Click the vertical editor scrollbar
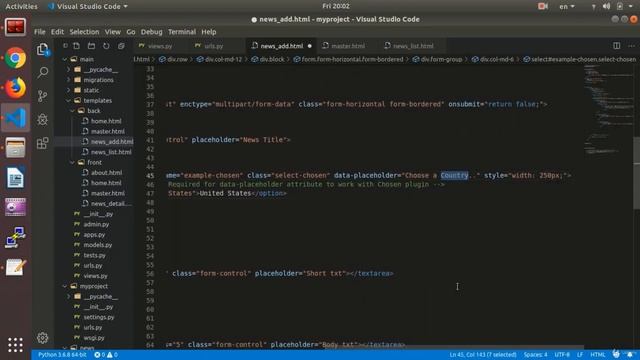 pos(637,173)
